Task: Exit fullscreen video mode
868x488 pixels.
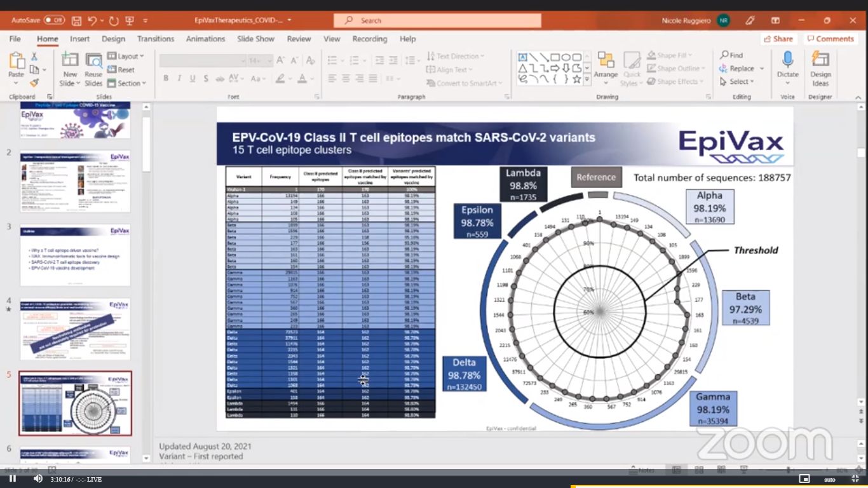Action: (856, 478)
